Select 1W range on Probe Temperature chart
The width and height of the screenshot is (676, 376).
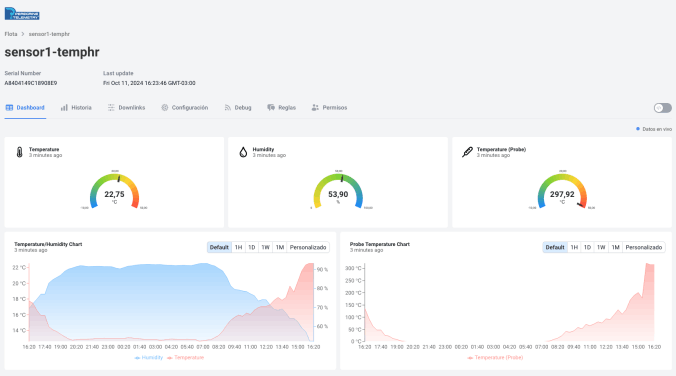coord(601,247)
